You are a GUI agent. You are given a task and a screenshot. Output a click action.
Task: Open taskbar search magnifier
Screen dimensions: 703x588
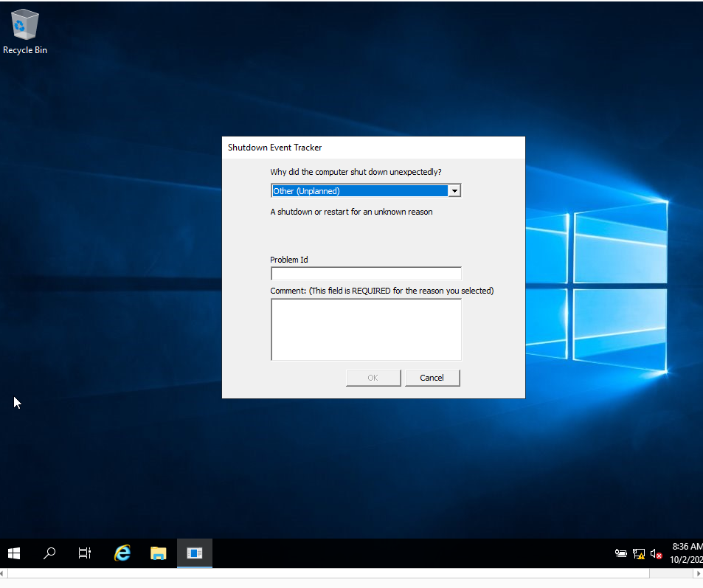pos(49,553)
